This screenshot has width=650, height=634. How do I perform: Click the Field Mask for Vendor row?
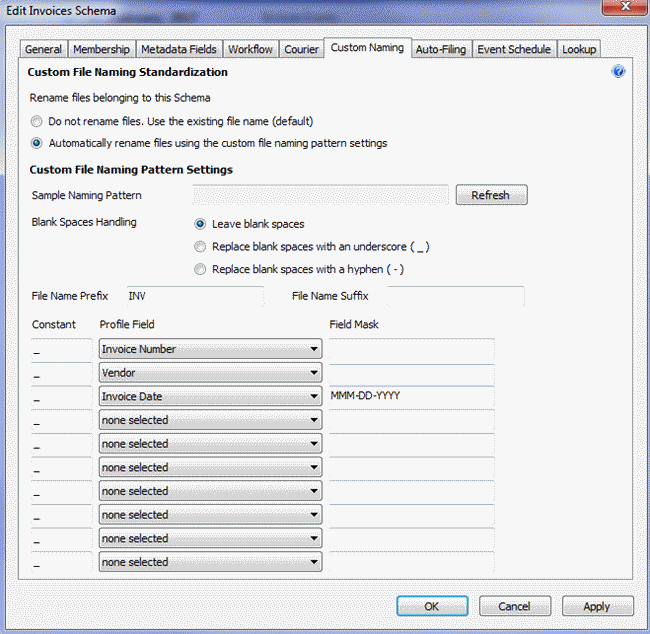click(412, 373)
